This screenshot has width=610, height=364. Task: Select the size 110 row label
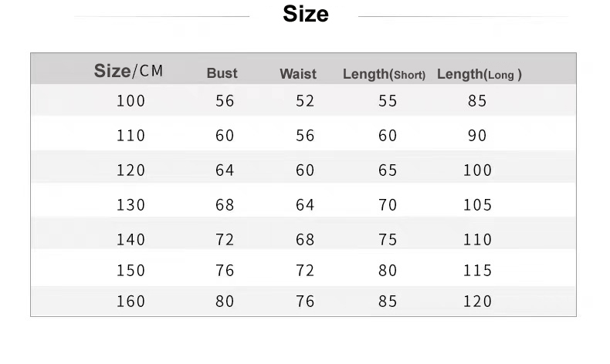click(131, 136)
